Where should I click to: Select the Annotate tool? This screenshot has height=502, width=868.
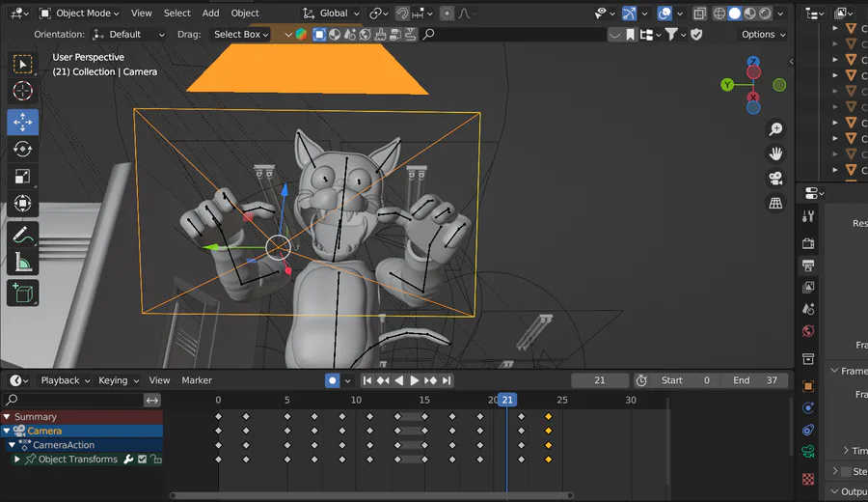[23, 235]
